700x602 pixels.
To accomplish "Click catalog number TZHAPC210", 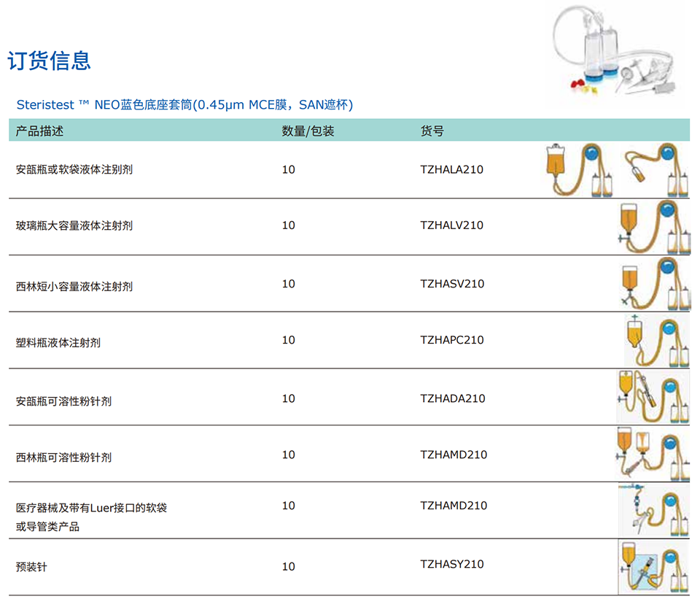I will tap(452, 340).
